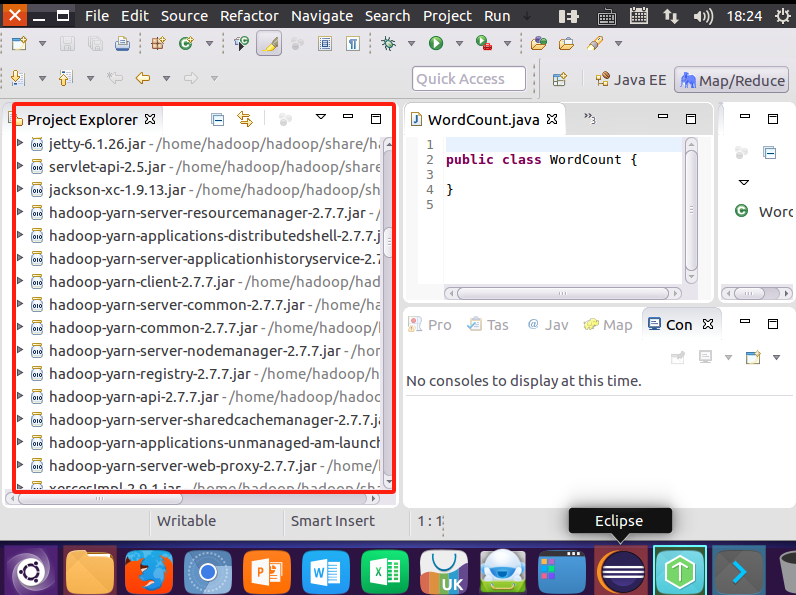Switch to Java EE perspective
The image size is (796, 595).
pos(631,80)
